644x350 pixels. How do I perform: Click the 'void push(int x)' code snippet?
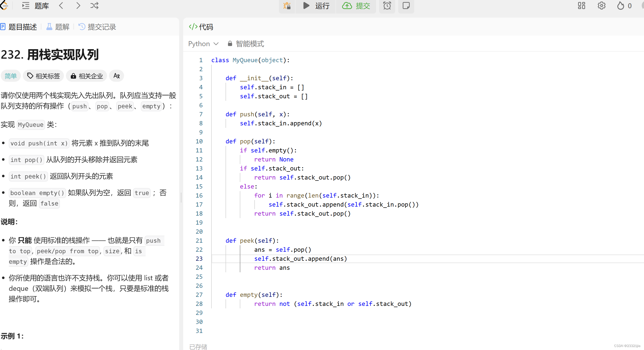tap(39, 143)
